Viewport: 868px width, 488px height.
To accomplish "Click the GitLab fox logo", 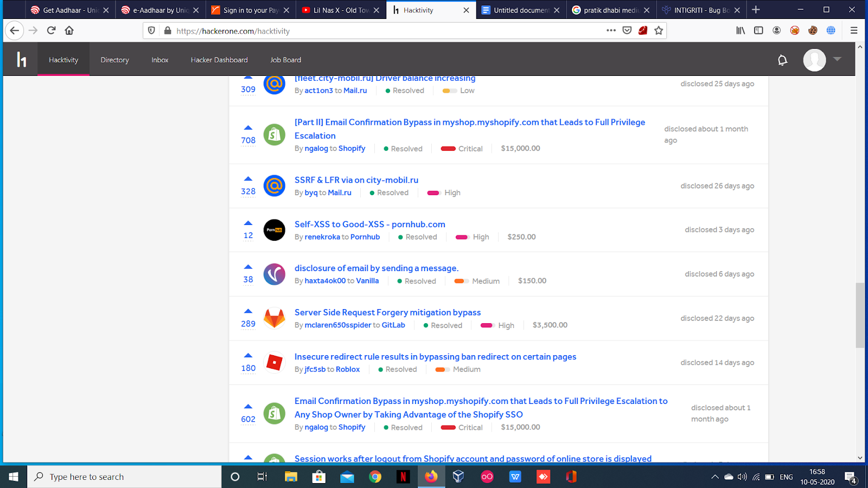I will click(275, 318).
